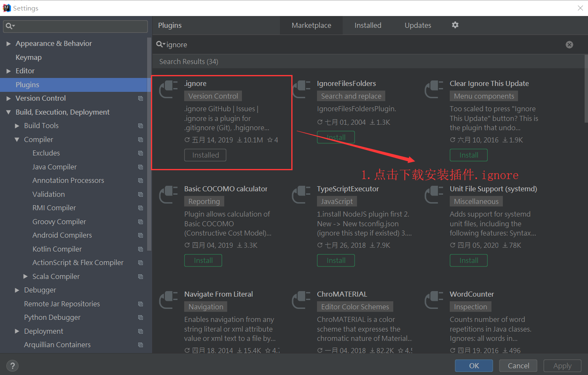Screen dimensions: 588x375
Task: Install the Clear Ignore This Update plugin
Action: pos(469,155)
